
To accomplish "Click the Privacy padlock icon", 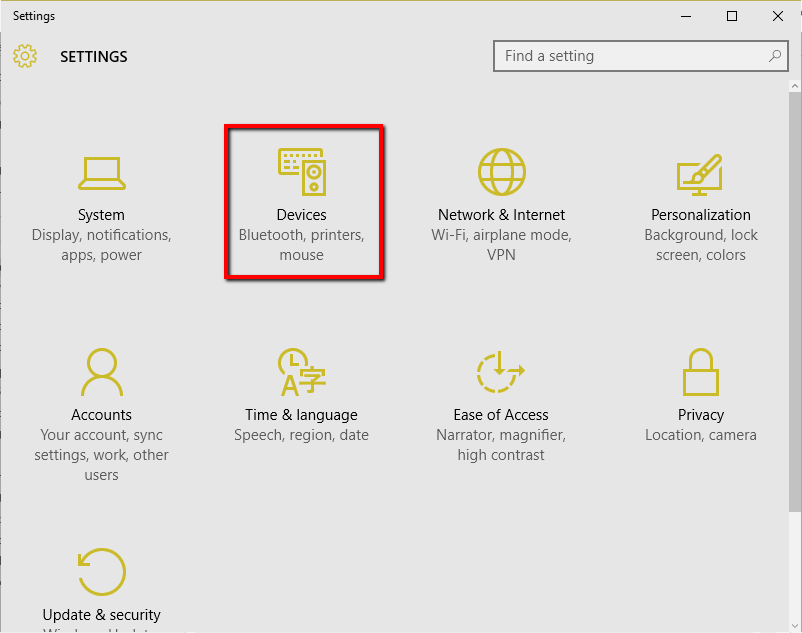I will tap(700, 372).
